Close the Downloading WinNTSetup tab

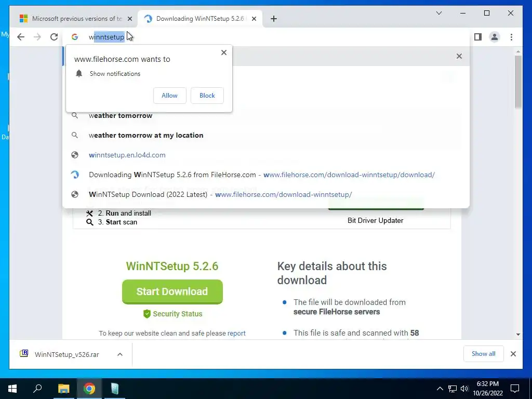254,19
